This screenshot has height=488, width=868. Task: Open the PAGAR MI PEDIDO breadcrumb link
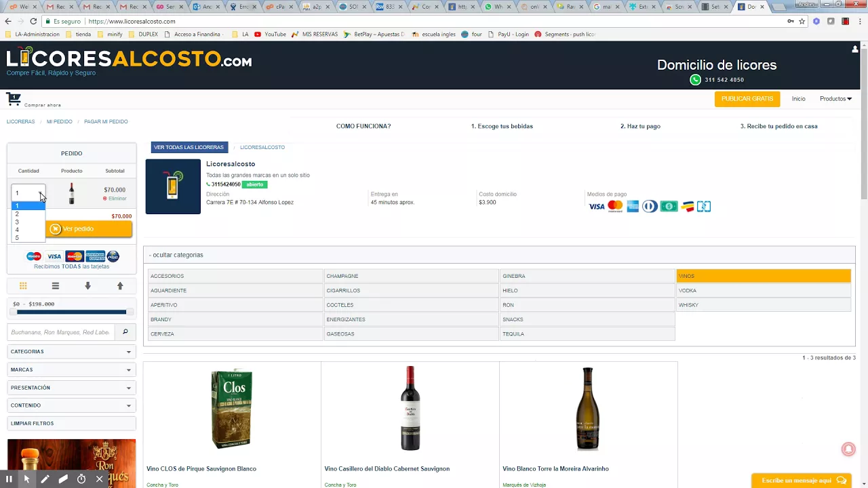tap(106, 122)
